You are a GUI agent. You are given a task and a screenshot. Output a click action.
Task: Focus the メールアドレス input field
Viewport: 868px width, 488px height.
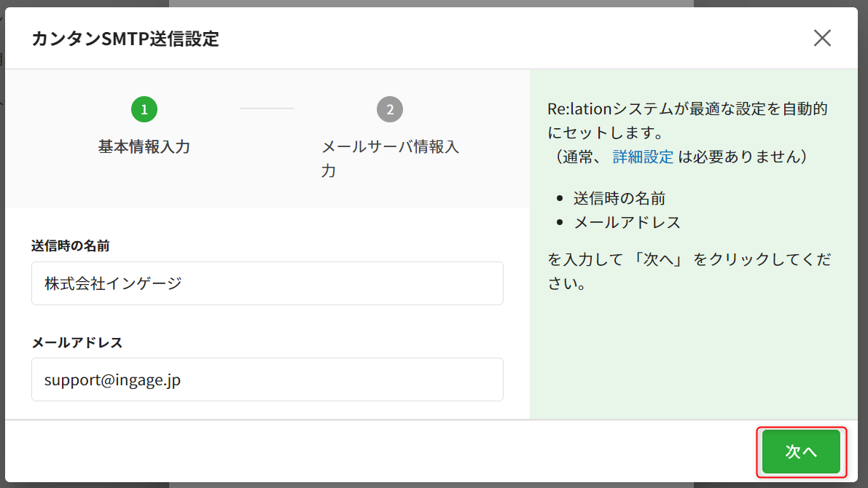click(x=267, y=379)
